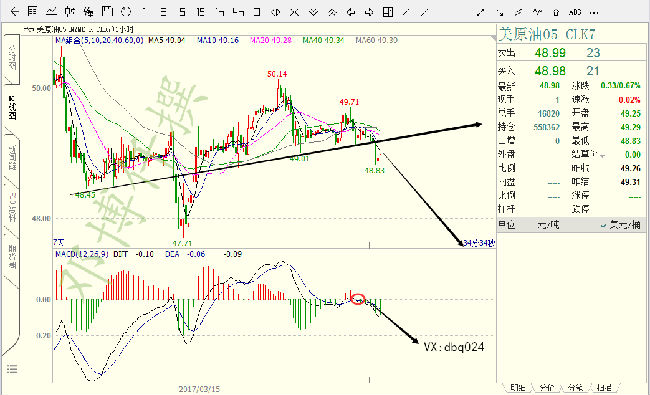Select the 5-minute period button
The height and width of the screenshot is (395, 650).
182,12
